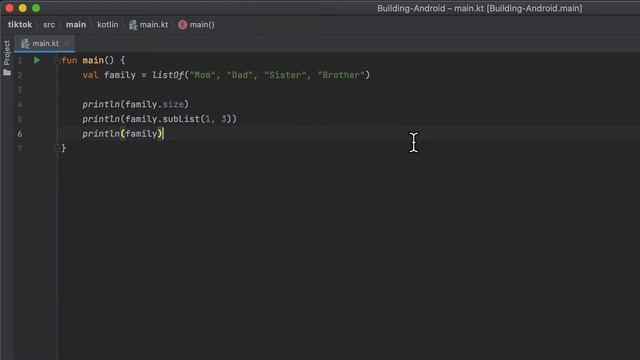Screen dimensions: 640x360
Task: Run main function via green gutter arrow
Action: (x=37, y=60)
